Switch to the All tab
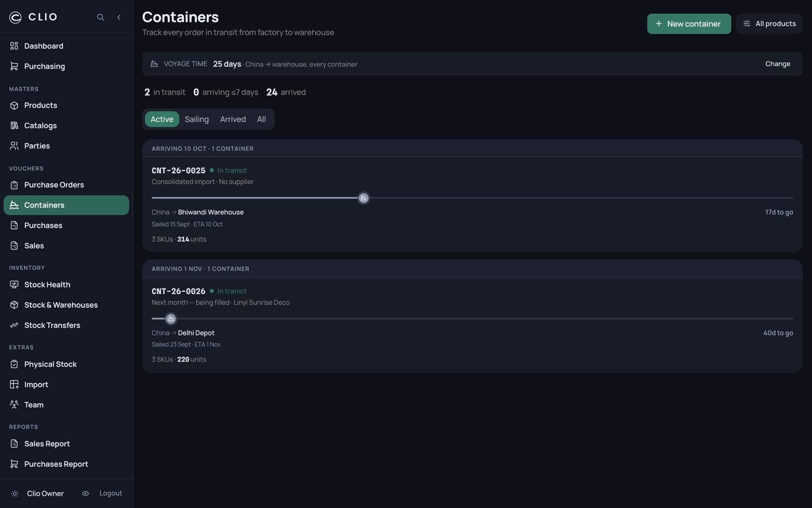The width and height of the screenshot is (812, 508). (261, 119)
